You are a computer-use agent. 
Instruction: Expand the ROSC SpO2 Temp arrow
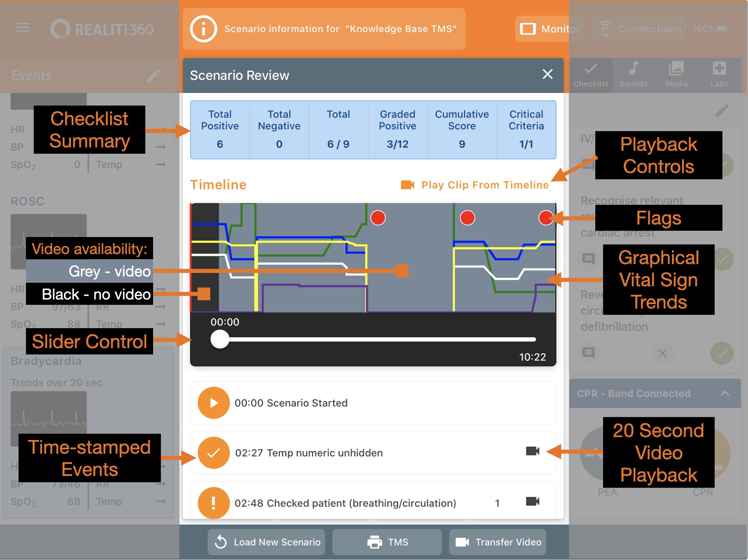click(160, 324)
